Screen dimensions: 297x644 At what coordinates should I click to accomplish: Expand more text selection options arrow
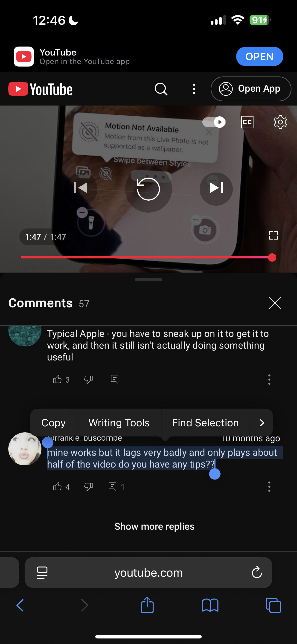262,423
